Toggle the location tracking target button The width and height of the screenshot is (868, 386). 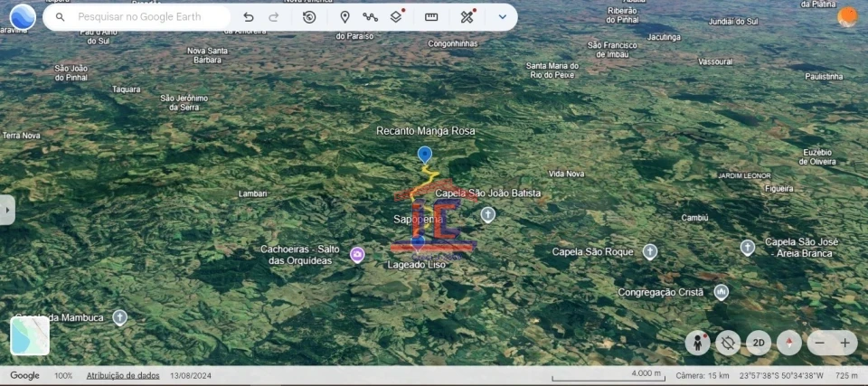(x=727, y=343)
